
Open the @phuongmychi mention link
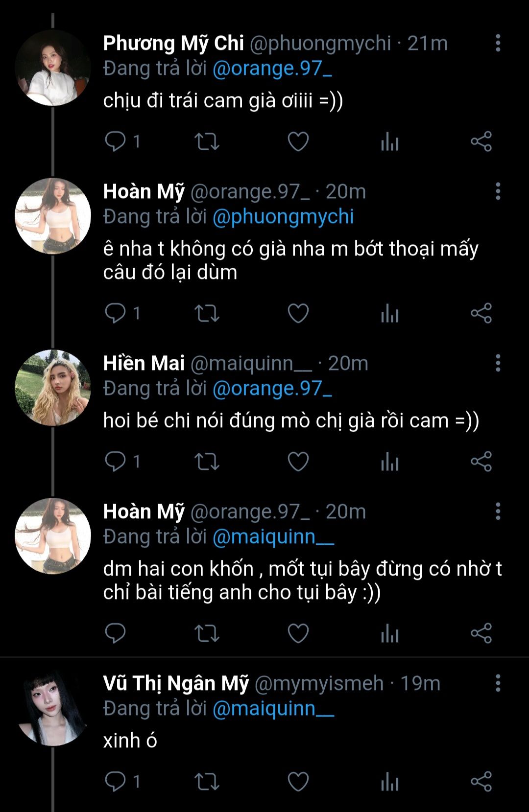pyautogui.click(x=283, y=217)
